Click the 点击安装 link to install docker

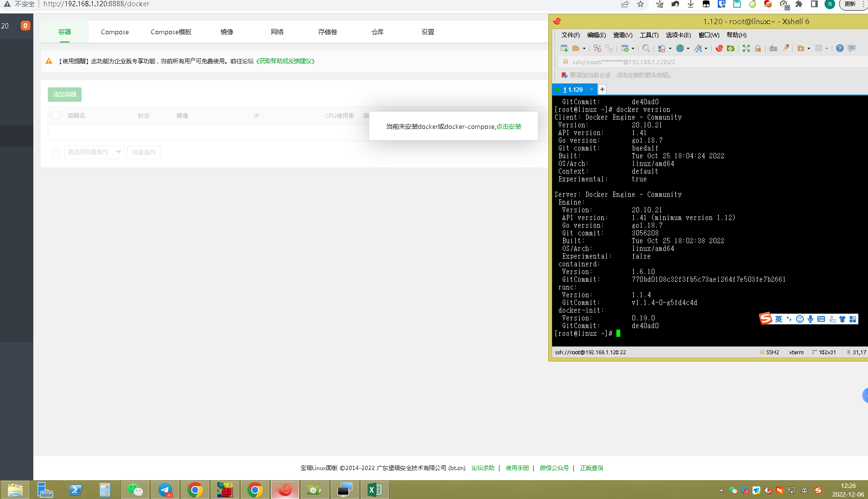[509, 127]
